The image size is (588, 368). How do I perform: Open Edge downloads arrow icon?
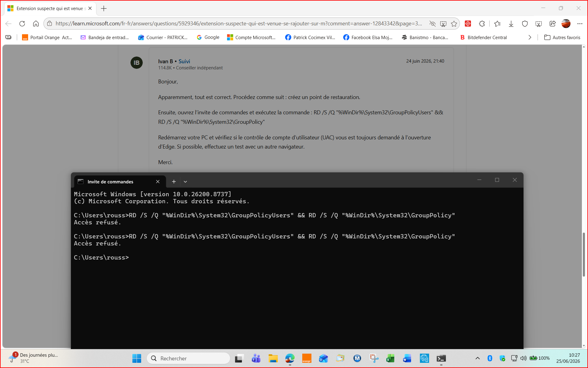(x=511, y=24)
